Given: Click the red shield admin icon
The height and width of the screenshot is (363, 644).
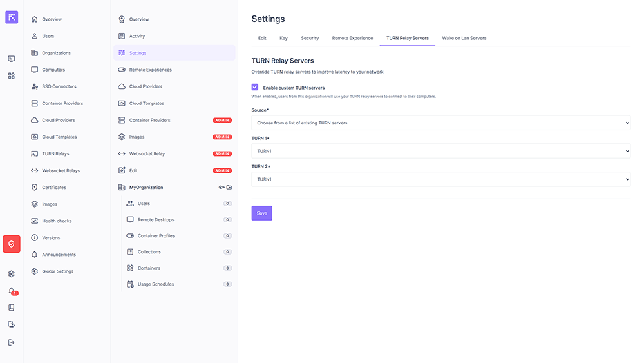Looking at the screenshot, I should coord(12,244).
